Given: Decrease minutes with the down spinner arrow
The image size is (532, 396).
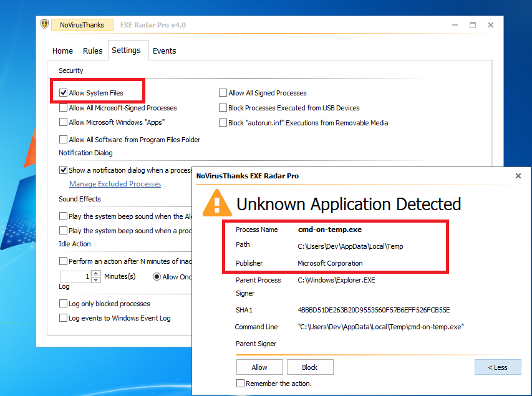Looking at the screenshot, I should pyautogui.click(x=96, y=279).
